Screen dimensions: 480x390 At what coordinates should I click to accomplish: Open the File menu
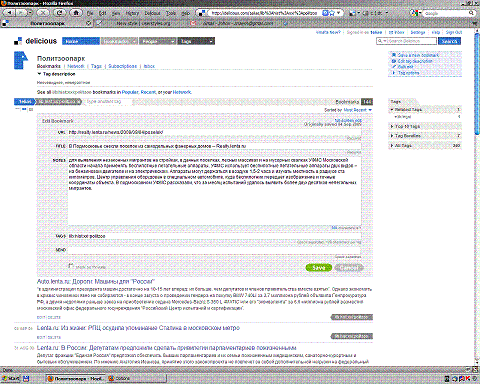pos(90,13)
